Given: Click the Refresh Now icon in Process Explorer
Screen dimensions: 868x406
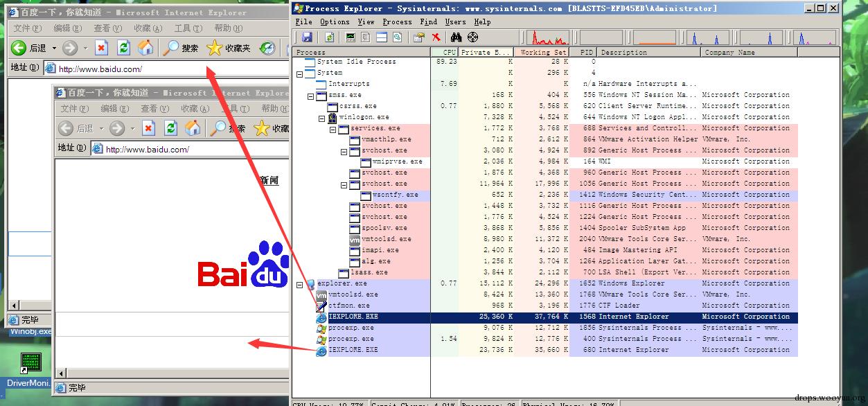Looking at the screenshot, I should [x=330, y=37].
